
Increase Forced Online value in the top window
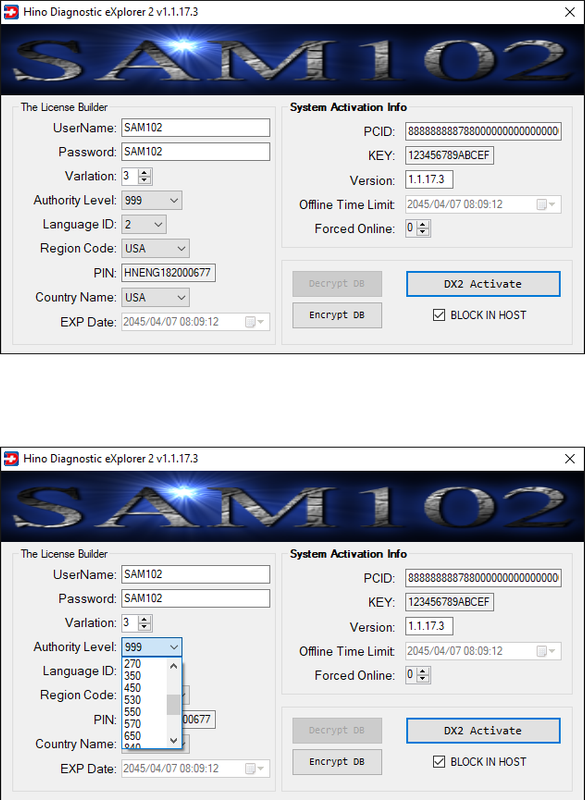point(423,225)
